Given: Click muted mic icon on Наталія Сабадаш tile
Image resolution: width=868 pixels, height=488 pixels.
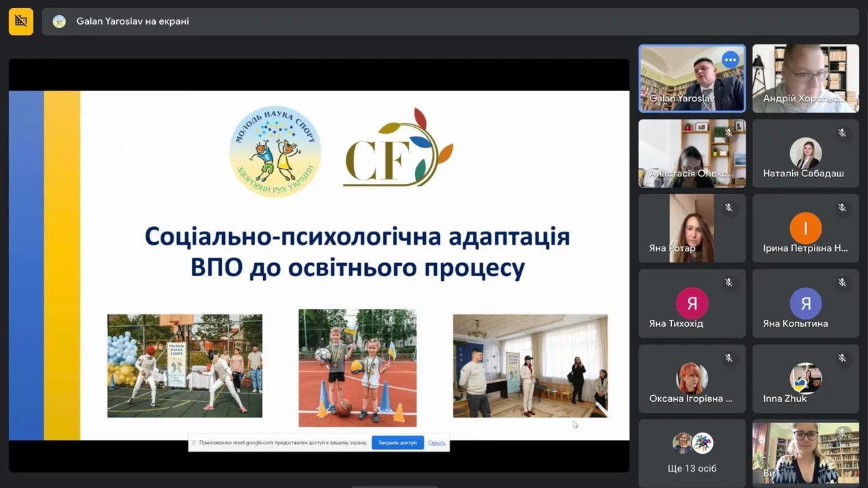Looking at the screenshot, I should coord(842,133).
